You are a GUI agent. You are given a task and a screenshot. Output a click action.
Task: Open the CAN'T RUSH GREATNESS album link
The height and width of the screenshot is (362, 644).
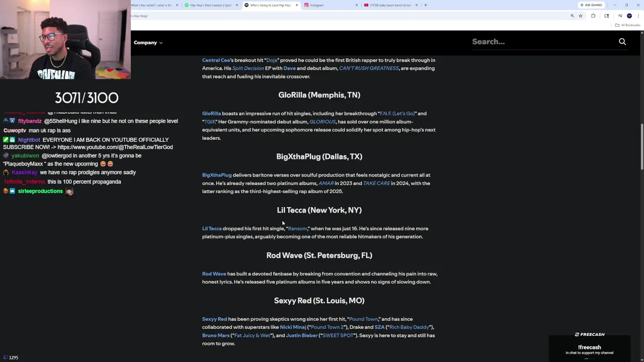coord(369,68)
